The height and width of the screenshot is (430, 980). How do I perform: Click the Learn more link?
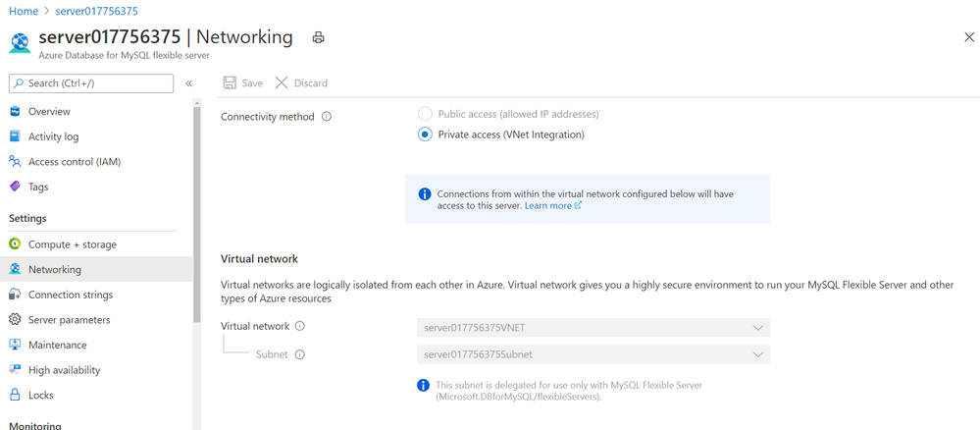(547, 205)
